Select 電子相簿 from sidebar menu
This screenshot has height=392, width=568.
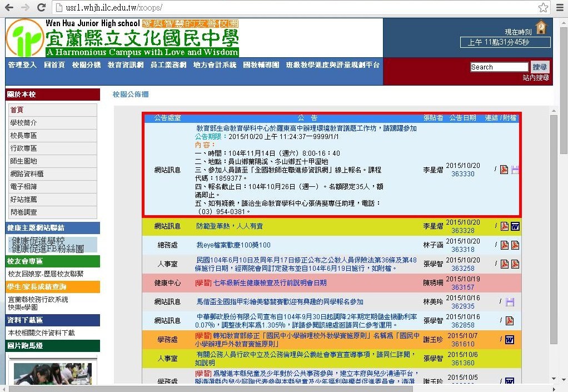coord(24,186)
